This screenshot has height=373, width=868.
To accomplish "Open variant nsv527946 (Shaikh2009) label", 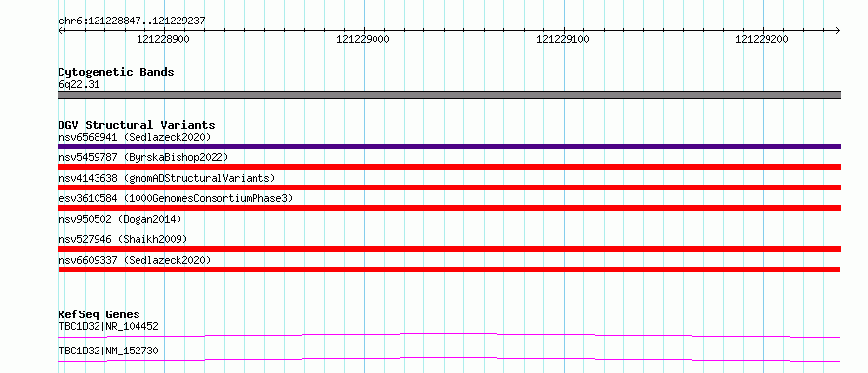I will click(x=123, y=239).
